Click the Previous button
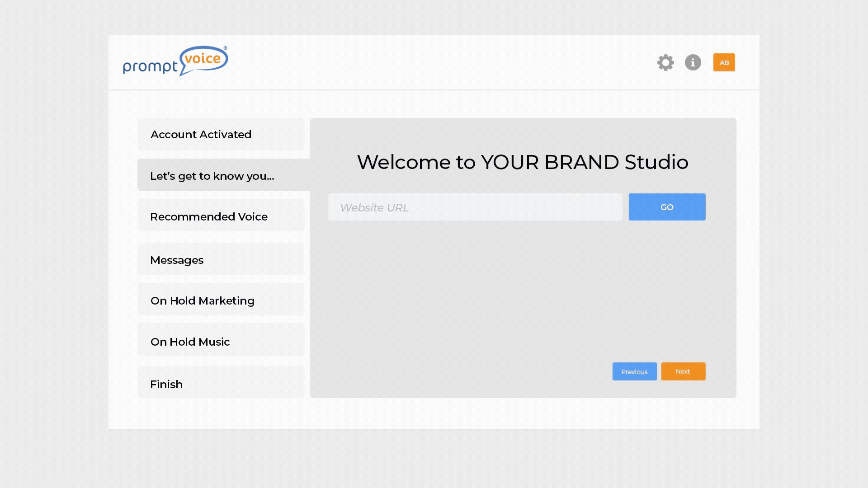This screenshot has width=868, height=488. coord(634,371)
